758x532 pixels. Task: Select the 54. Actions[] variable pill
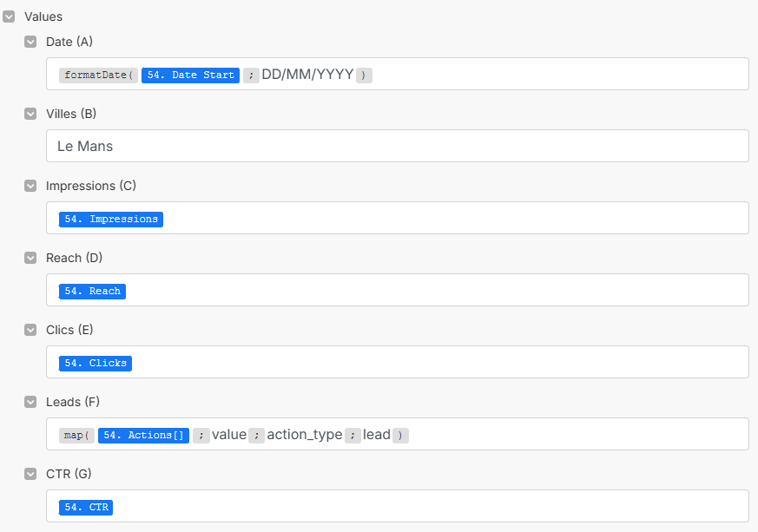point(143,435)
